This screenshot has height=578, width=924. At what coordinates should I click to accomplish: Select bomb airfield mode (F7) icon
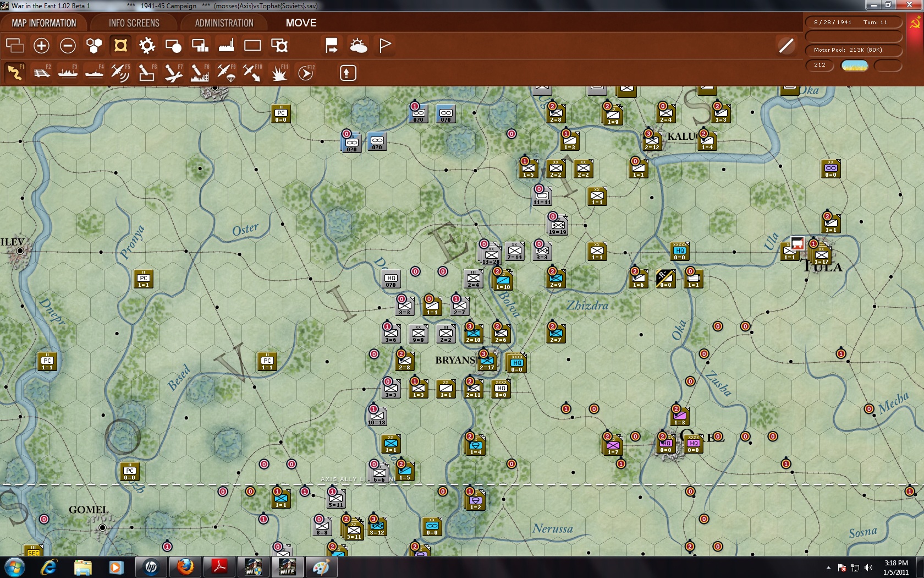173,73
